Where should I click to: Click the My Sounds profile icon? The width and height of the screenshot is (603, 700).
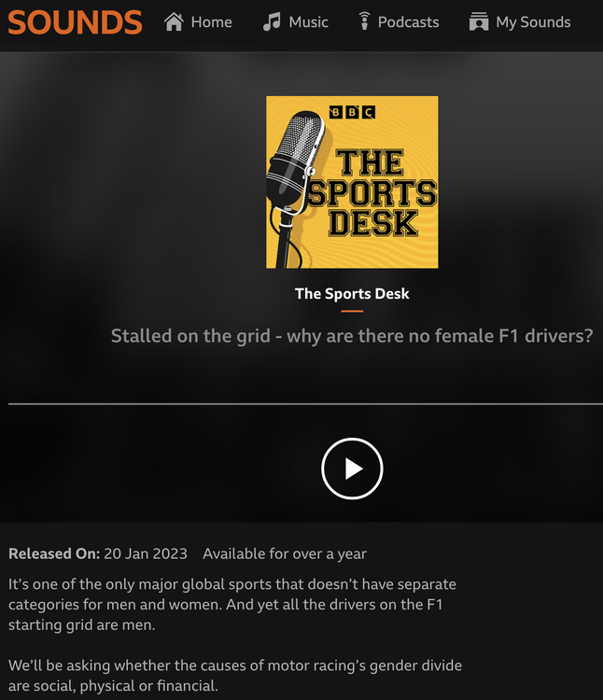(x=479, y=21)
